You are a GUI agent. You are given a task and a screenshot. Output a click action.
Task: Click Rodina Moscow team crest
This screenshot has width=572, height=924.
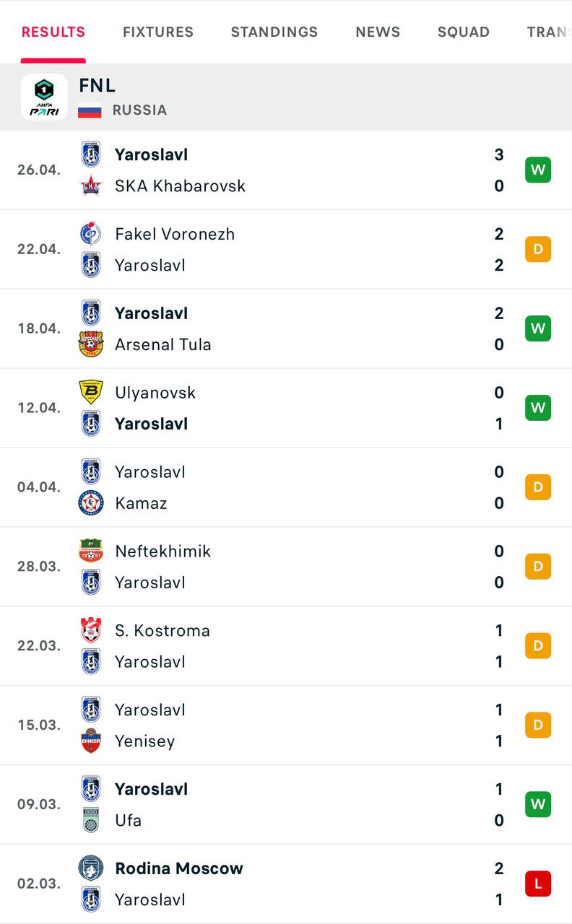tap(91, 868)
